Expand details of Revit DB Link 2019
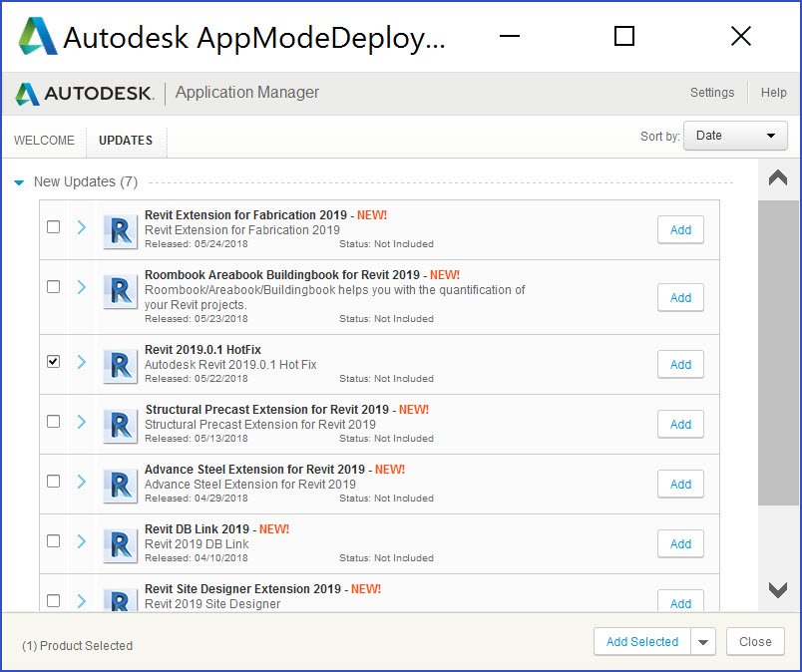Viewport: 802px width, 672px height. (x=82, y=541)
